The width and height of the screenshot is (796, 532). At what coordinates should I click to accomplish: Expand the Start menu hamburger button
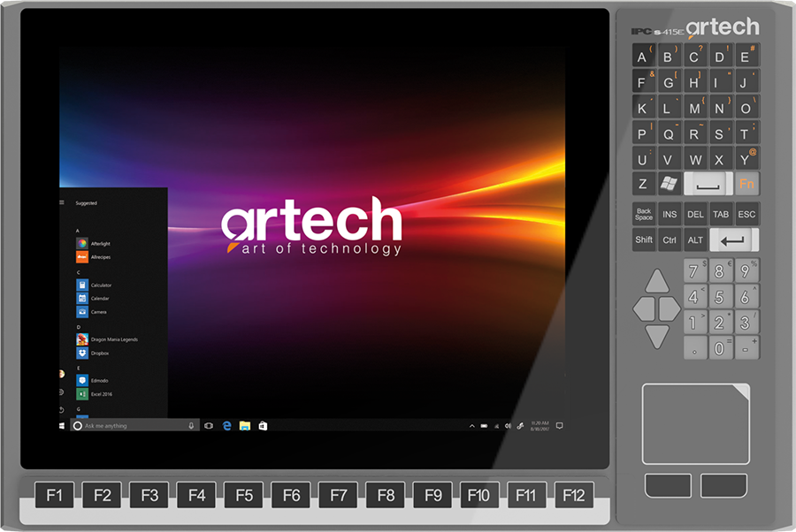pyautogui.click(x=61, y=202)
